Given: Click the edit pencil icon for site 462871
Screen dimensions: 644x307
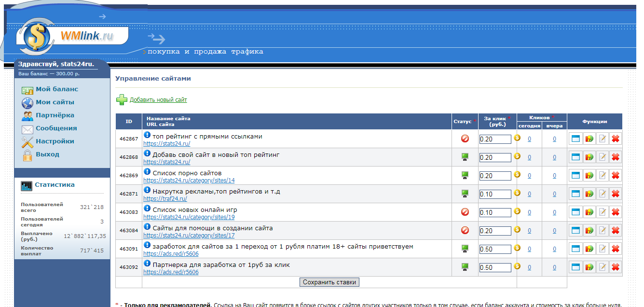Looking at the screenshot, I should [602, 194].
